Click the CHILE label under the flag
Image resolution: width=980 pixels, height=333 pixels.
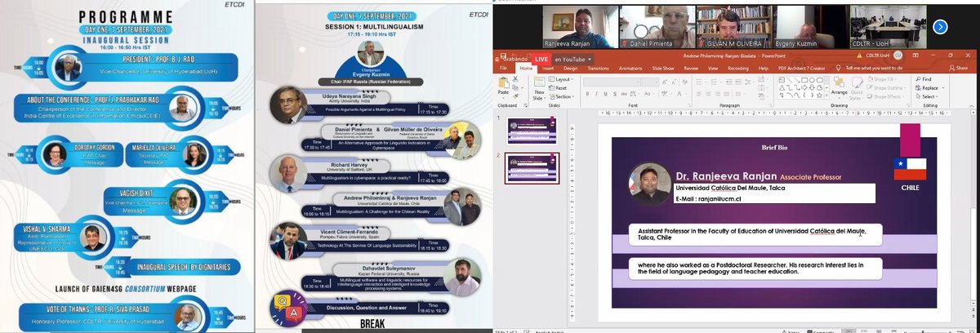(x=912, y=187)
